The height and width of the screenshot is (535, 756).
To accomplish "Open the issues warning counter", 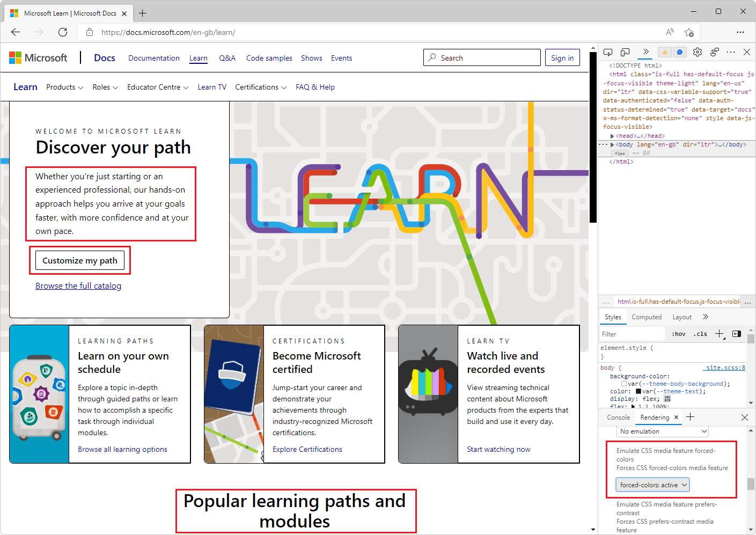I will (665, 52).
